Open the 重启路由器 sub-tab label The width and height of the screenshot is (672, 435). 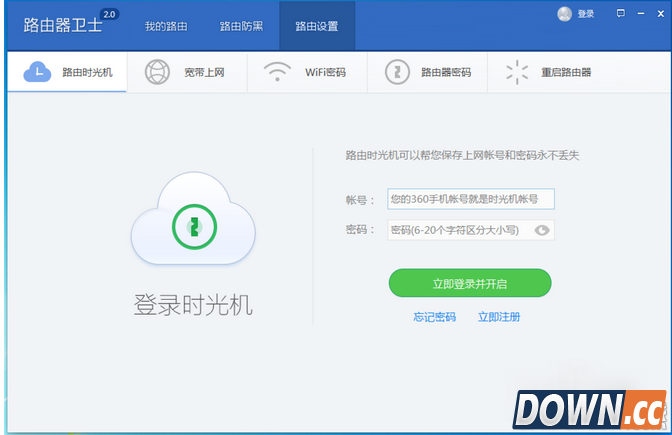pos(566,72)
